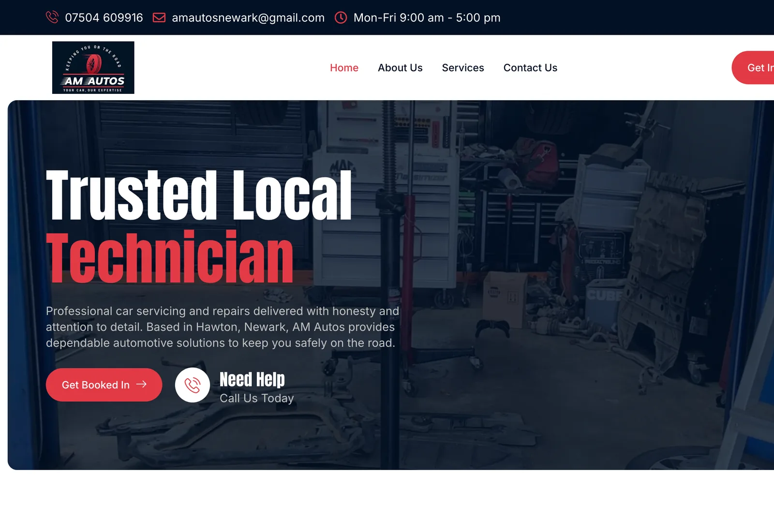The image size is (774, 532).
Task: Go to the Home menu item
Action: point(344,68)
